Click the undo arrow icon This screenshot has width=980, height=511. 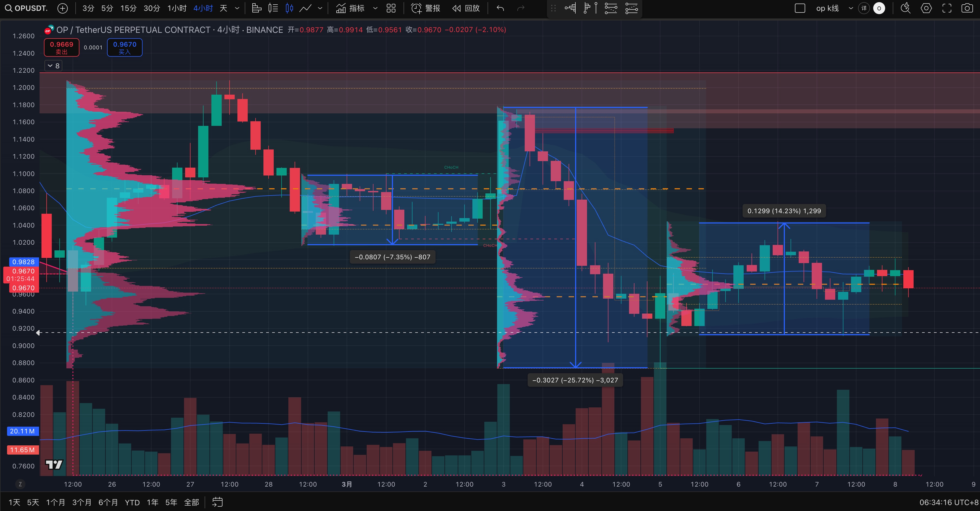(500, 8)
